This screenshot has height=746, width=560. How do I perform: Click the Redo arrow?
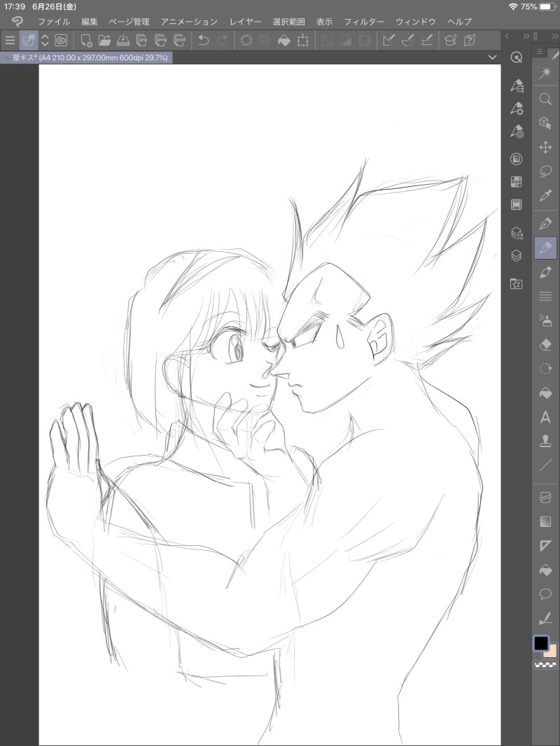(x=222, y=41)
